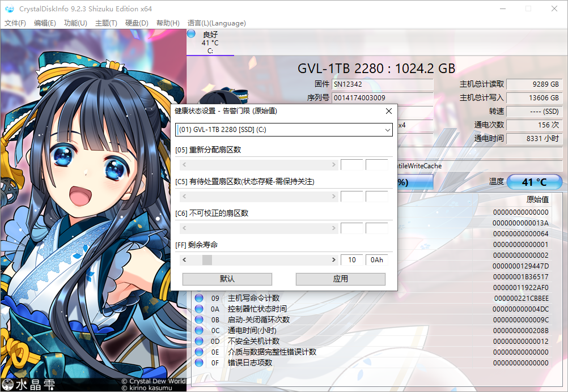
Task: Click the 剩余寿命 slider thumb
Action: (207, 260)
